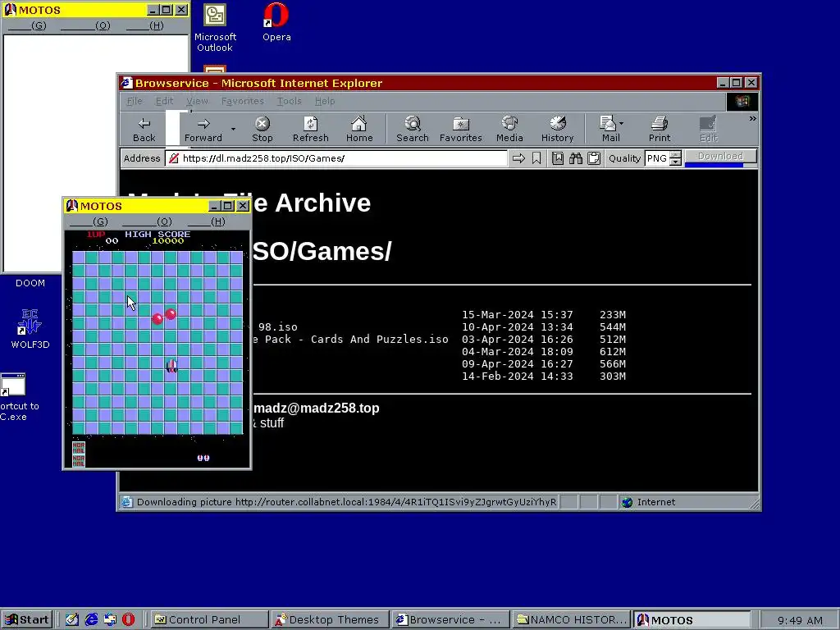This screenshot has width=840, height=630.
Task: Click the address bar URL field
Action: (x=336, y=158)
